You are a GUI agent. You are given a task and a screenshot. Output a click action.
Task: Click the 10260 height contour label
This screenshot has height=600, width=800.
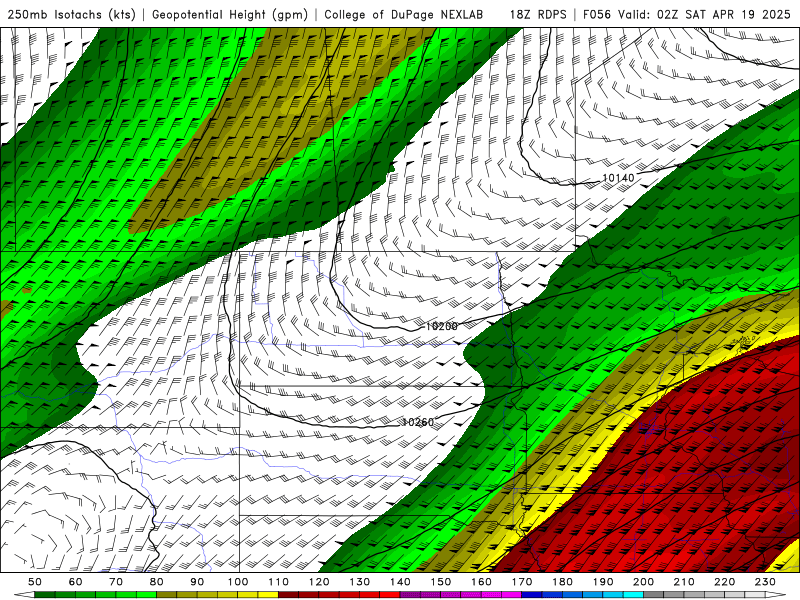418,422
